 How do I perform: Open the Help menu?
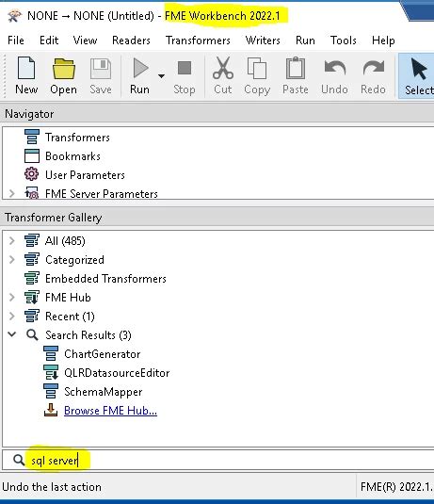click(383, 41)
